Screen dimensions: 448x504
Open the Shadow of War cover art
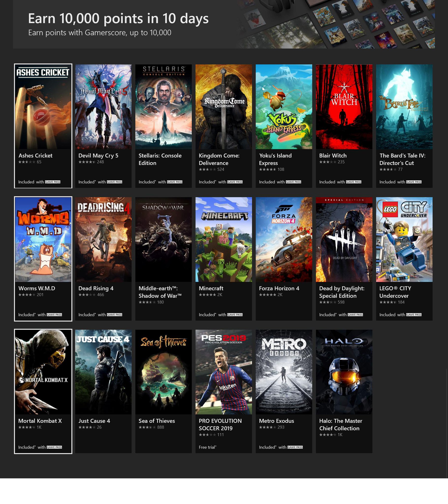[163, 239]
